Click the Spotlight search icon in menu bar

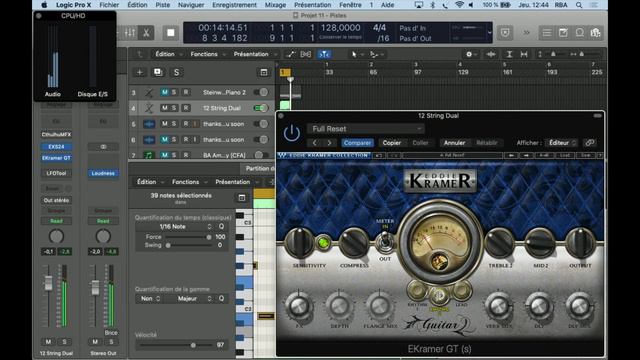(x=579, y=5)
